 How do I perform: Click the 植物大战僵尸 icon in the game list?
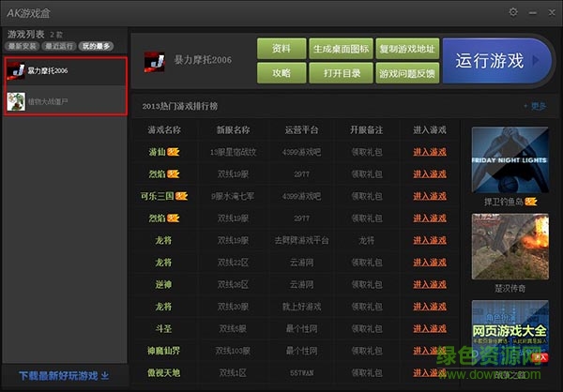16,101
